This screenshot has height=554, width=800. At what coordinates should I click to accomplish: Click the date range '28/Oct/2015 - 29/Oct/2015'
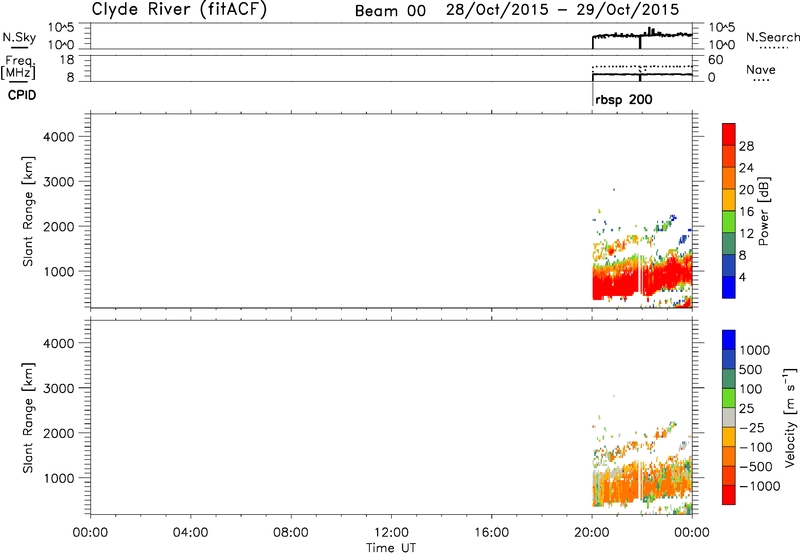tap(562, 10)
